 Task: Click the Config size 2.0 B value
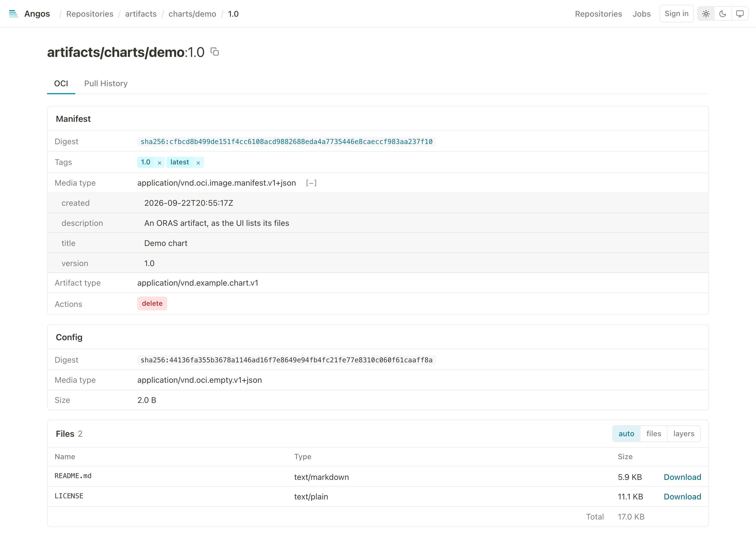[147, 400]
